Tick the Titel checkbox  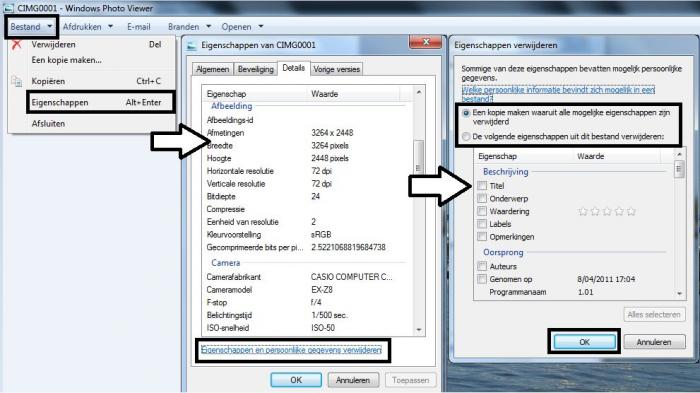click(482, 185)
